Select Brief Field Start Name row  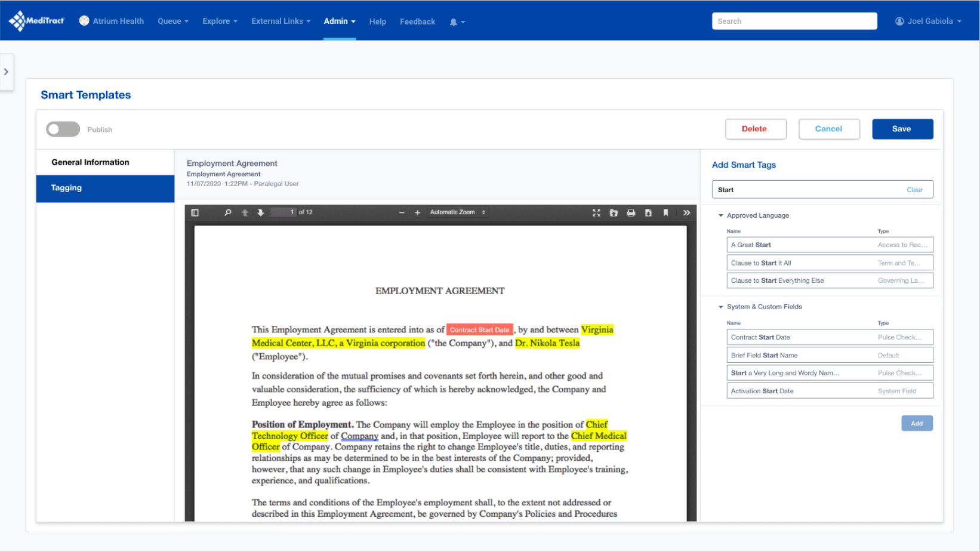[830, 355]
